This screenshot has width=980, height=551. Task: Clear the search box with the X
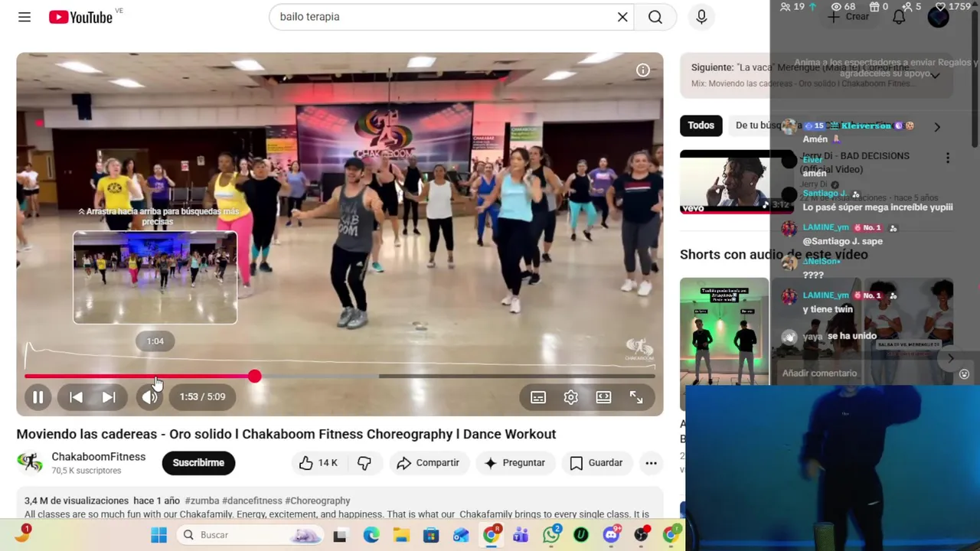click(622, 17)
